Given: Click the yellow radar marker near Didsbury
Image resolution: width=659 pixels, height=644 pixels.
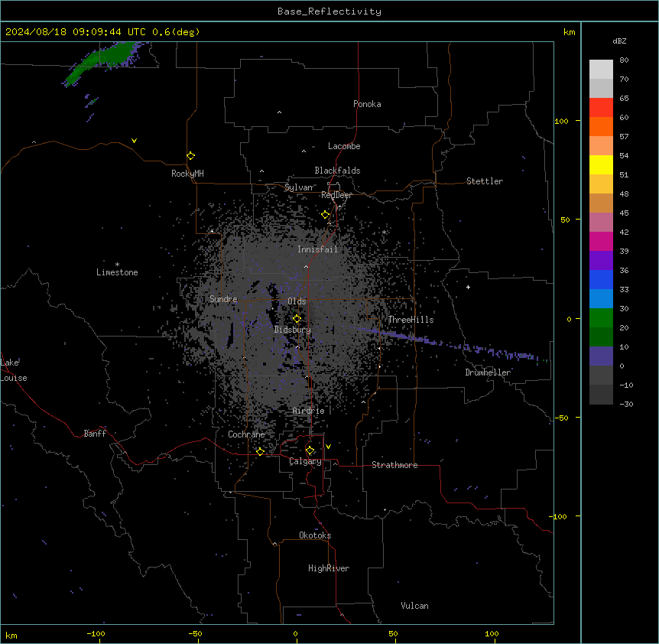Looking at the screenshot, I should [297, 319].
